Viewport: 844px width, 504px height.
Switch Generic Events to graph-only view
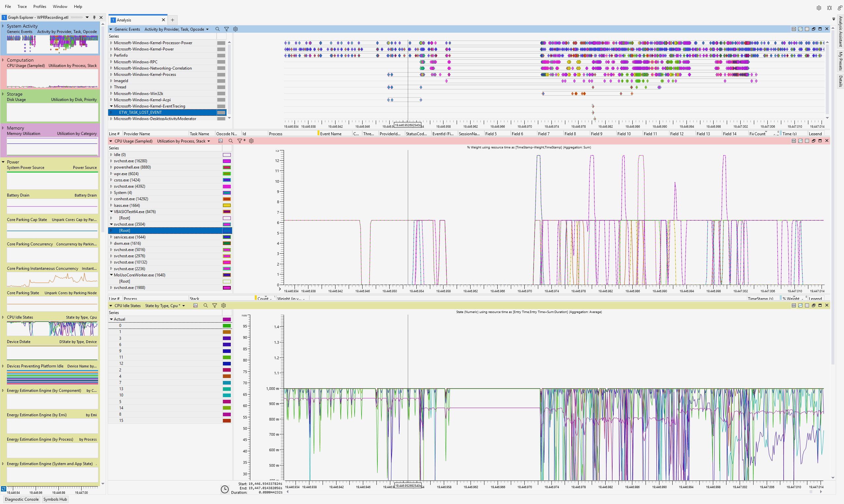(800, 29)
